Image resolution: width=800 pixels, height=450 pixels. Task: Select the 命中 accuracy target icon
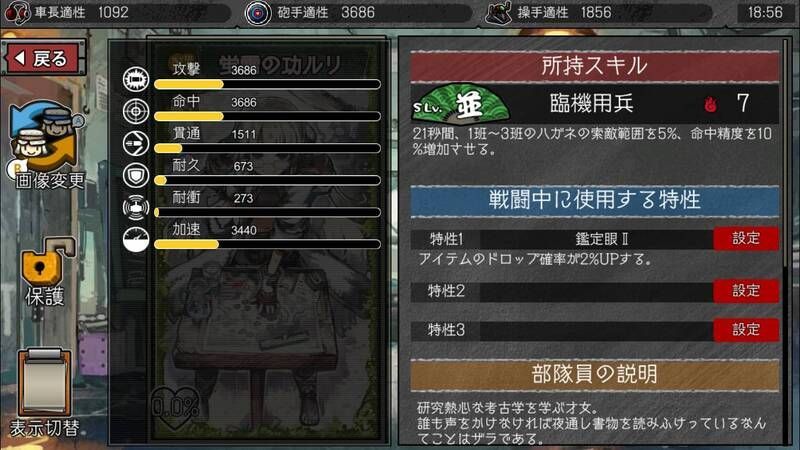click(x=136, y=111)
